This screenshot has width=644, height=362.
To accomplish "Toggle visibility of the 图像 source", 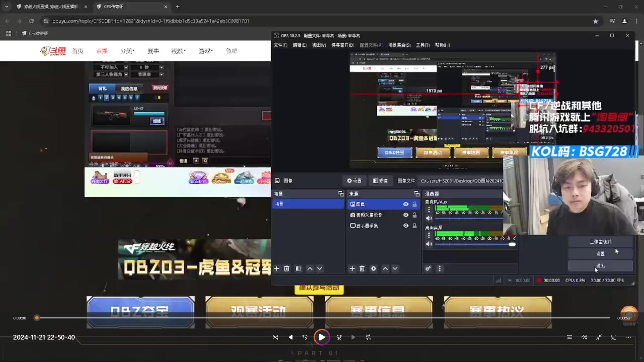I will [x=406, y=204].
